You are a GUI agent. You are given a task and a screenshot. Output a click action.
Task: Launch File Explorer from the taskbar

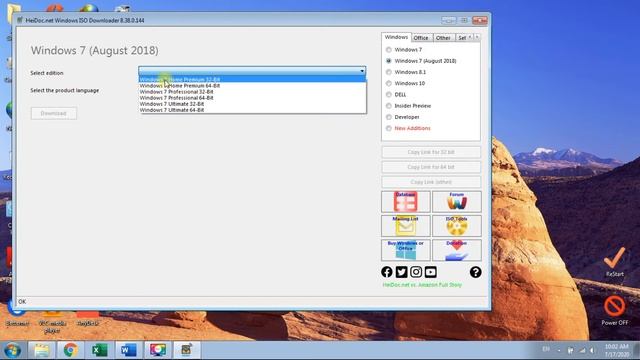41,350
